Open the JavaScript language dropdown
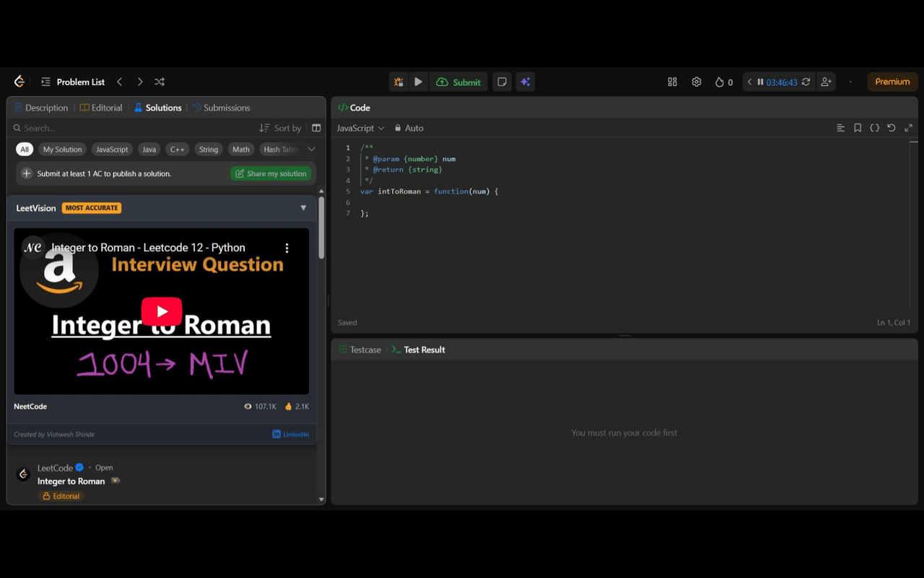This screenshot has width=924, height=578. tap(361, 128)
